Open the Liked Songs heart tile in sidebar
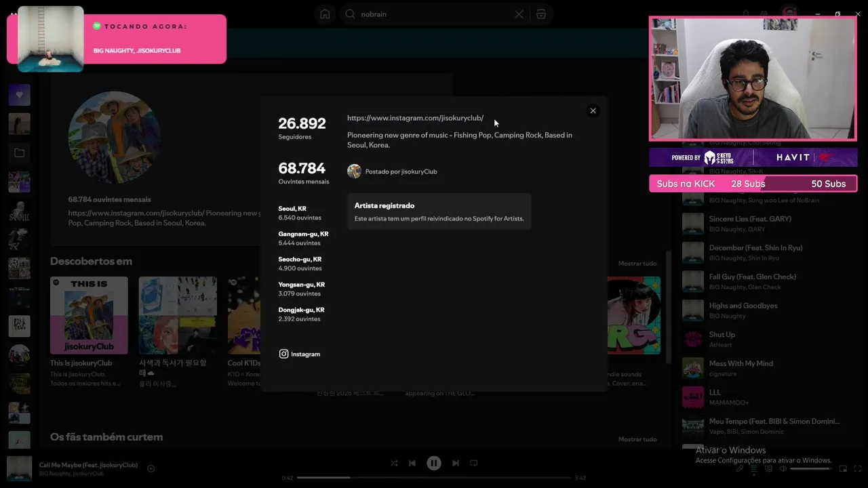Image resolution: width=868 pixels, height=488 pixels. [x=19, y=95]
